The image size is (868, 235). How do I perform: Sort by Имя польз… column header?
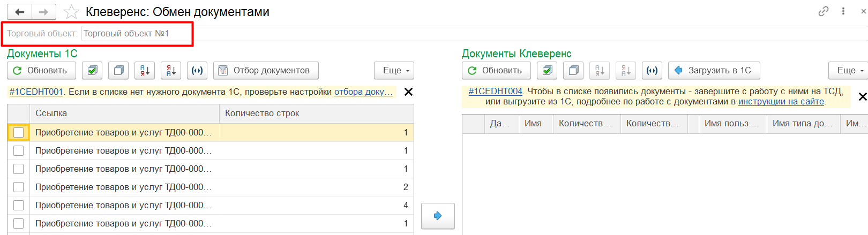(733, 124)
